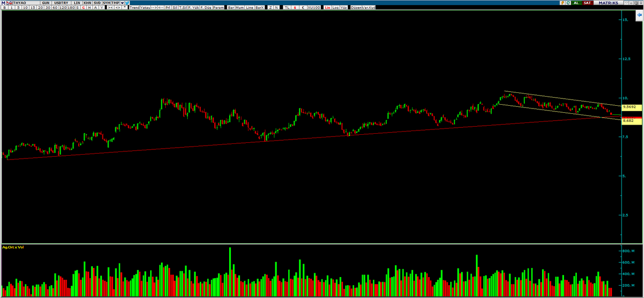Viewport: 644px width, 298px height.
Task: Open the KHN menu item
Action: click(x=87, y=3)
